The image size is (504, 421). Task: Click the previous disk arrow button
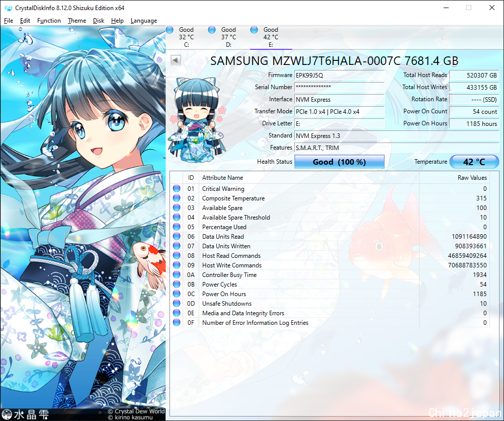tap(176, 60)
